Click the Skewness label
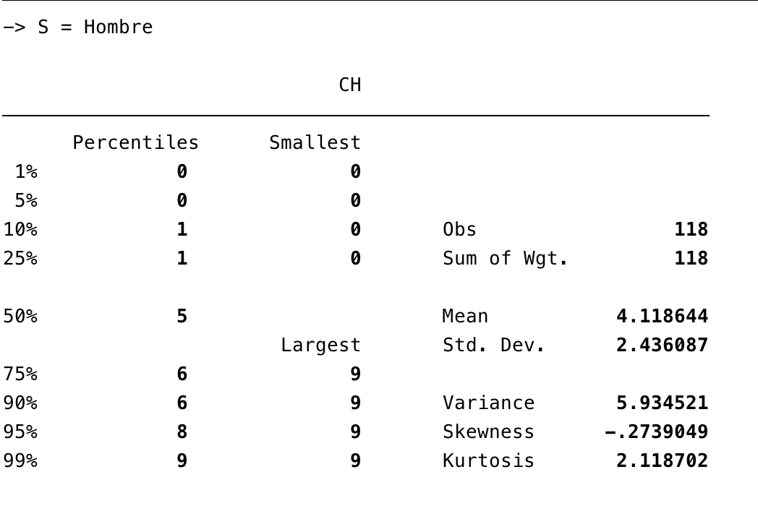This screenshot has width=758, height=532. pos(488,432)
